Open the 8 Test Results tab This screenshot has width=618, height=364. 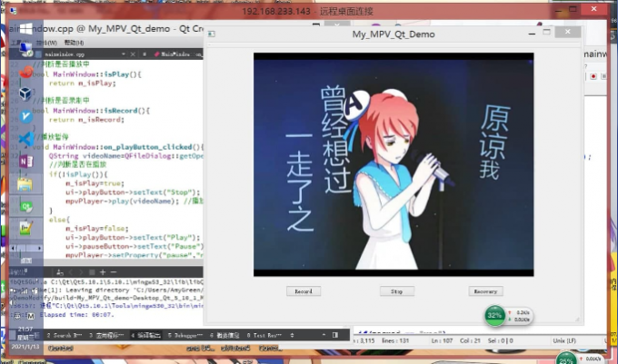pos(264,335)
